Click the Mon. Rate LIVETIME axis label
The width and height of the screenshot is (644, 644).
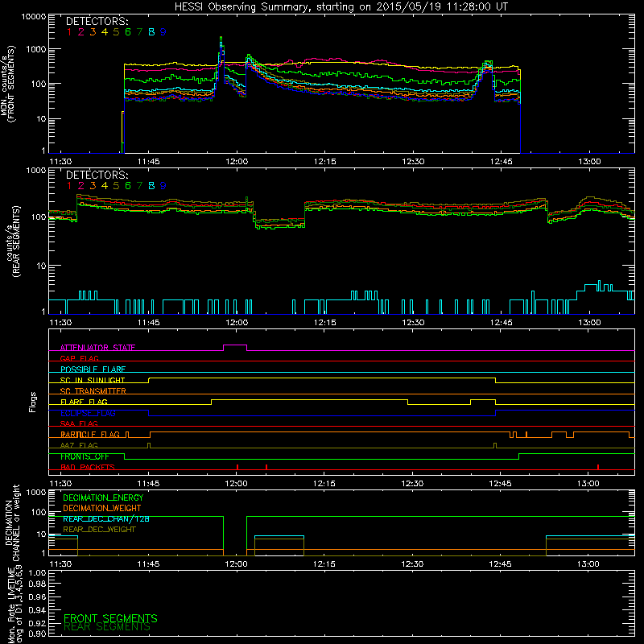click(x=14, y=605)
